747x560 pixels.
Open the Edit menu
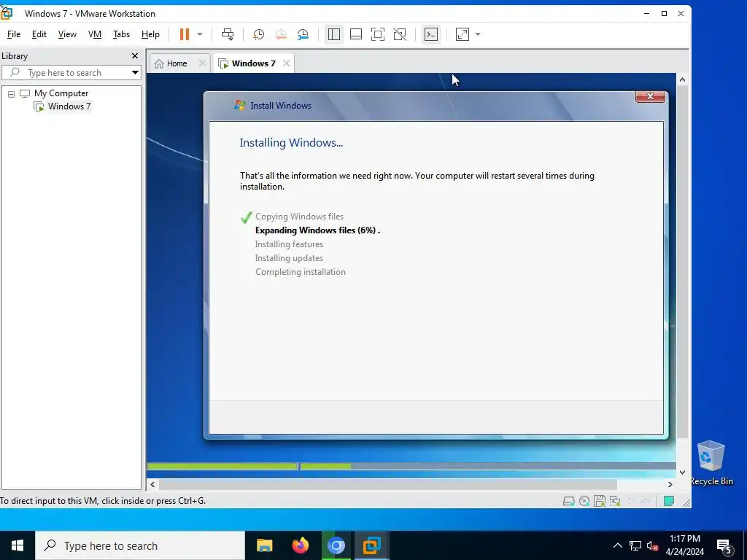[39, 34]
